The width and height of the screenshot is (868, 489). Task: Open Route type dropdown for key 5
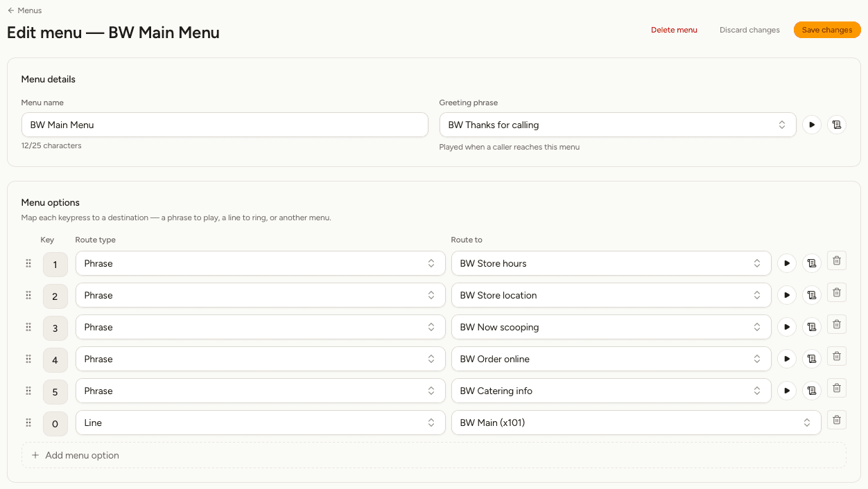click(260, 391)
